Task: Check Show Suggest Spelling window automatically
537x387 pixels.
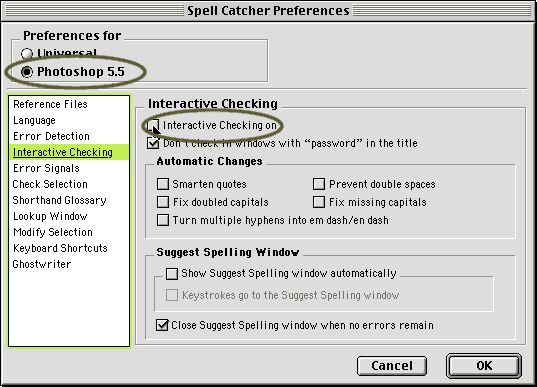Action: (172, 274)
